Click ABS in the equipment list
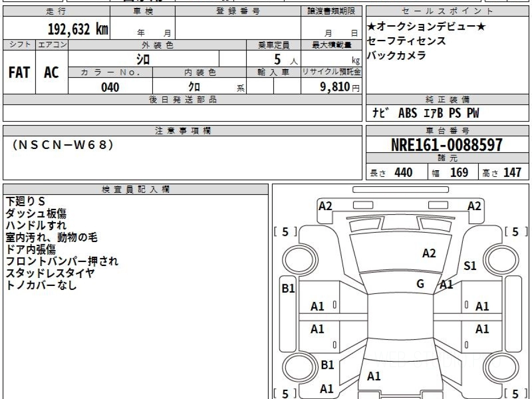Viewport: 532px width, 399px height. click(407, 113)
